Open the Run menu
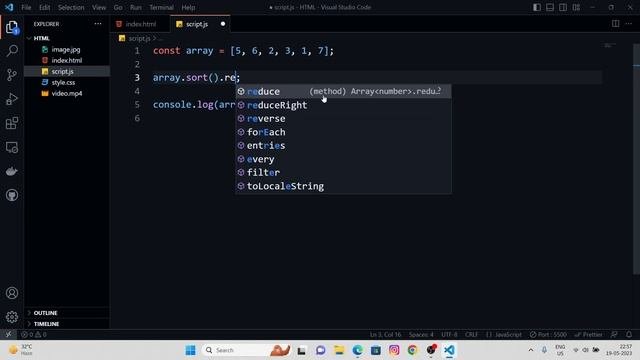 [136, 7]
